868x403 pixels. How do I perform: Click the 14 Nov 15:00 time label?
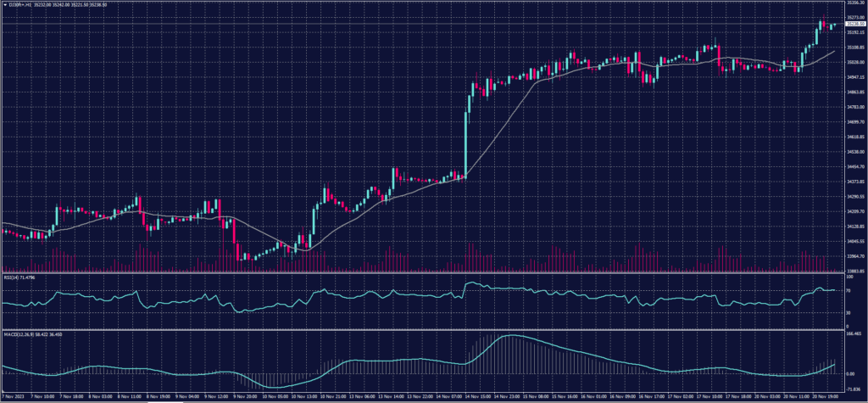pos(481,396)
